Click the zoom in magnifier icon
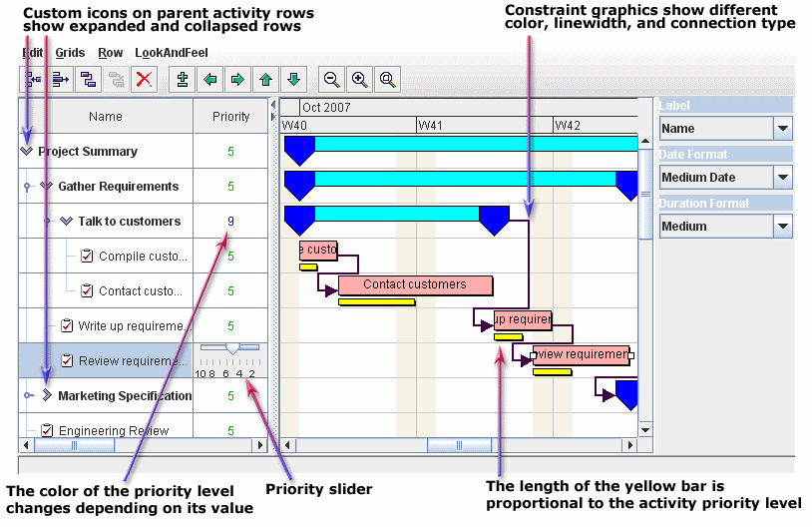Viewport: 812px width, 527px height. [x=360, y=80]
